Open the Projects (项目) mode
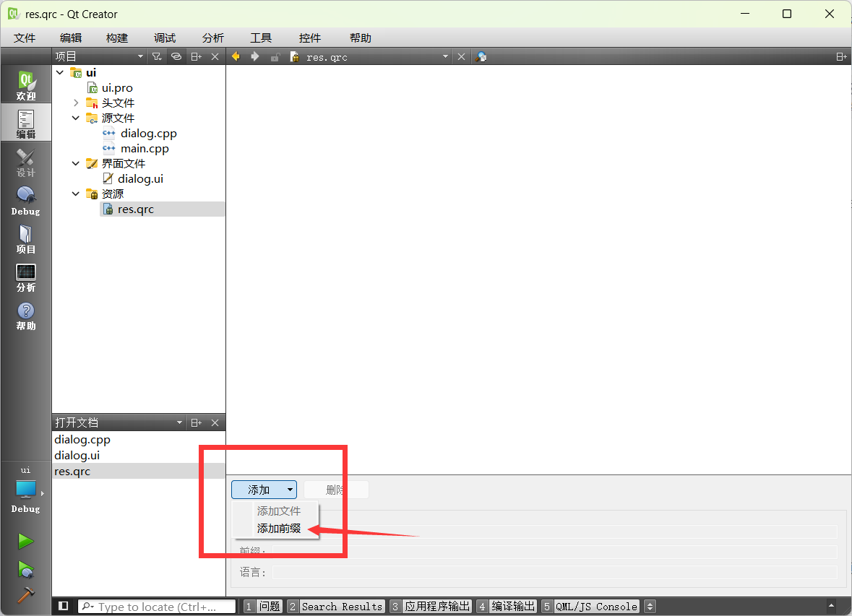The image size is (852, 616). click(25, 240)
